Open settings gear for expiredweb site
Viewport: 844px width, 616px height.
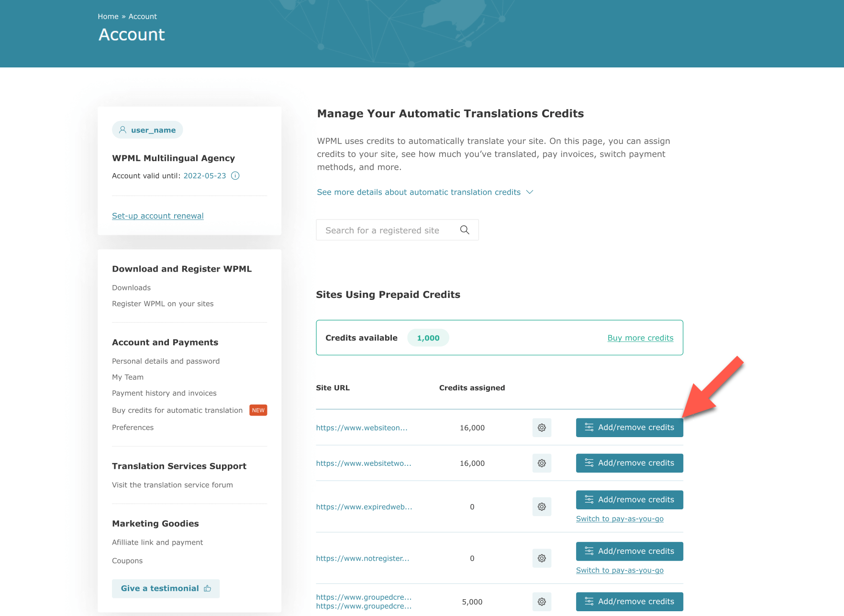pos(542,506)
